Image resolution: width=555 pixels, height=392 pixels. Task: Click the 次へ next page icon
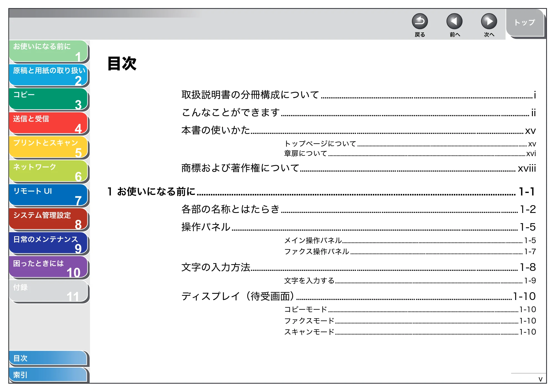489,21
